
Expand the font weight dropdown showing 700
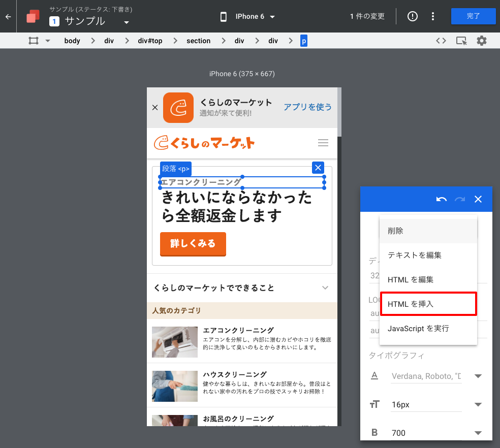(x=477, y=433)
